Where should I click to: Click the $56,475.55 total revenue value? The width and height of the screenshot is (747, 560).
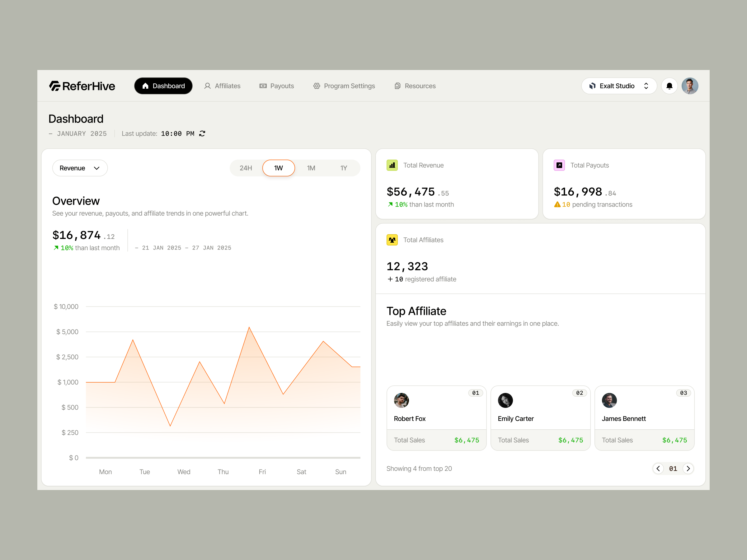(418, 192)
